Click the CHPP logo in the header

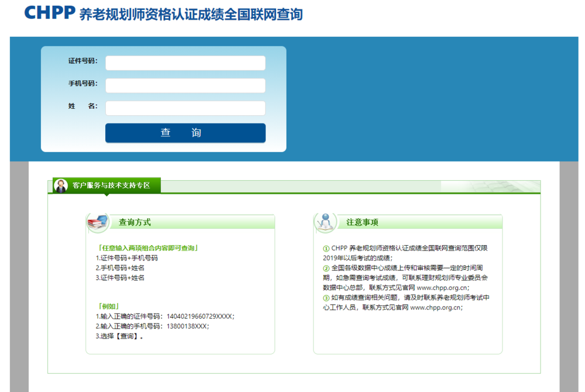click(x=49, y=13)
